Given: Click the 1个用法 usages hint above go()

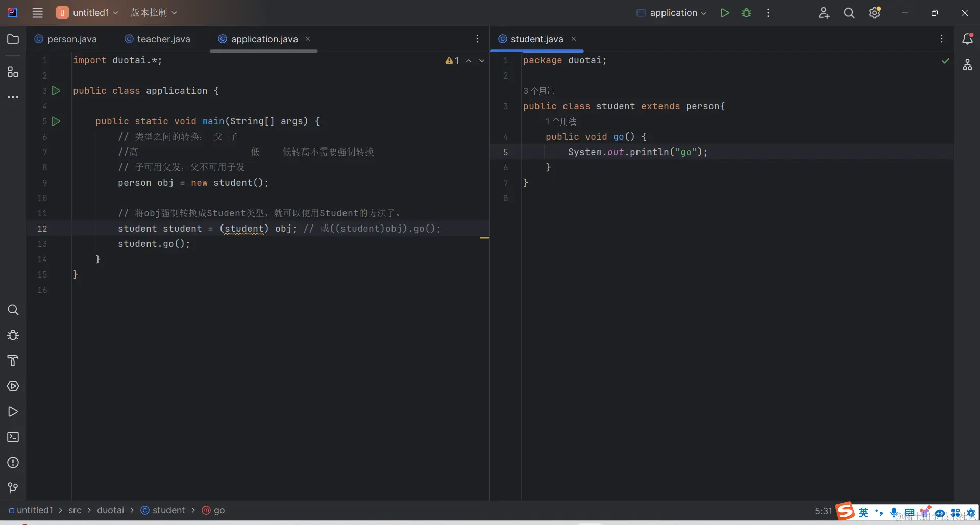Looking at the screenshot, I should (561, 121).
